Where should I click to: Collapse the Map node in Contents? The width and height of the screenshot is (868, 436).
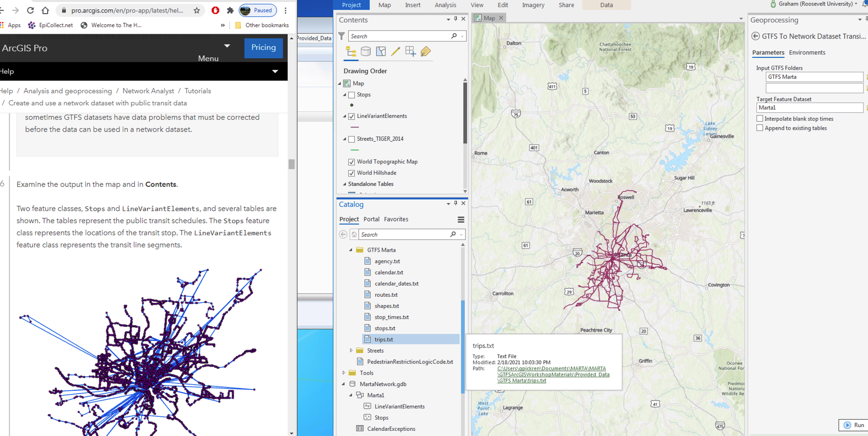click(x=340, y=84)
